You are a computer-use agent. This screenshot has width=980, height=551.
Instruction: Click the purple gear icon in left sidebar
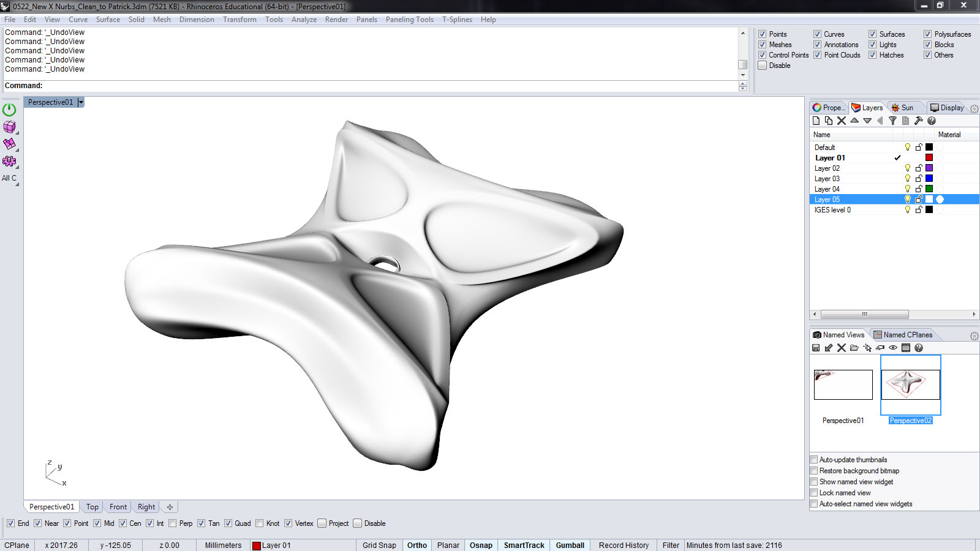[x=9, y=161]
